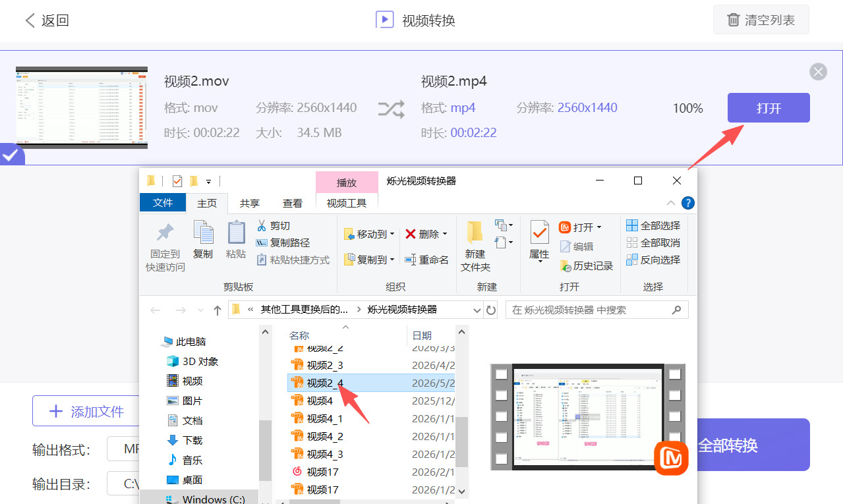Select 音乐 in the navigation pane

tap(185, 460)
